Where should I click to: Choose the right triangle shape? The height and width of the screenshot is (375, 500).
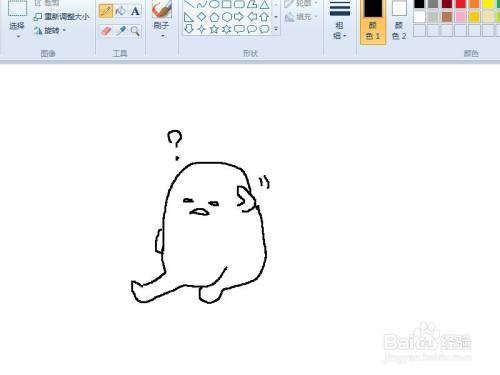(x=189, y=16)
